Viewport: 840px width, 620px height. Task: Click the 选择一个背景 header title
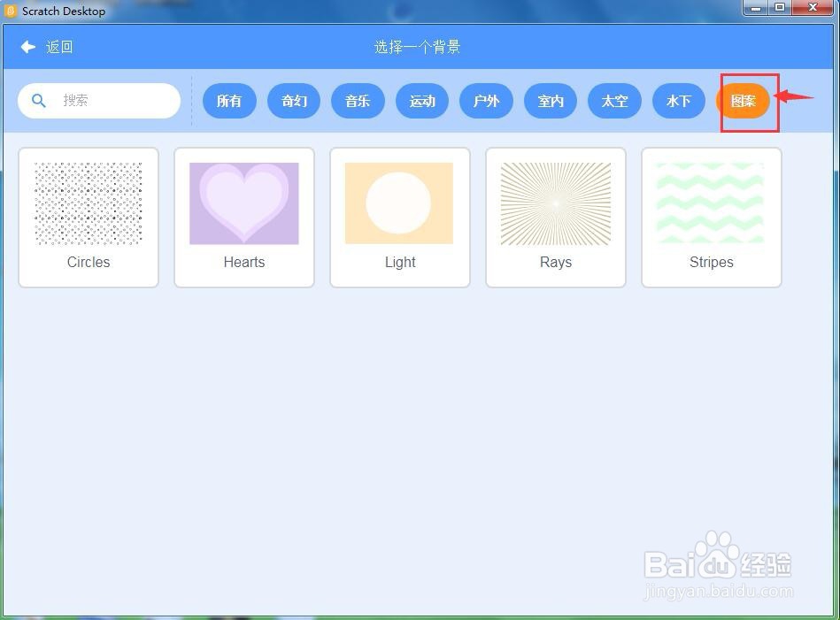[x=417, y=47]
